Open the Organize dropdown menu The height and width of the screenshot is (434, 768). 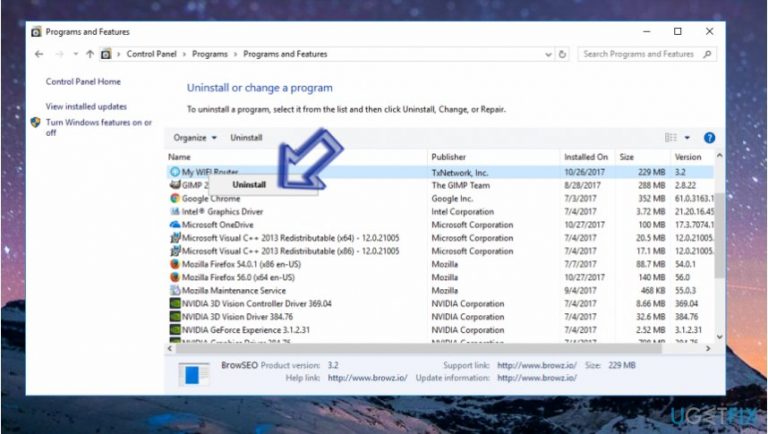(195, 138)
